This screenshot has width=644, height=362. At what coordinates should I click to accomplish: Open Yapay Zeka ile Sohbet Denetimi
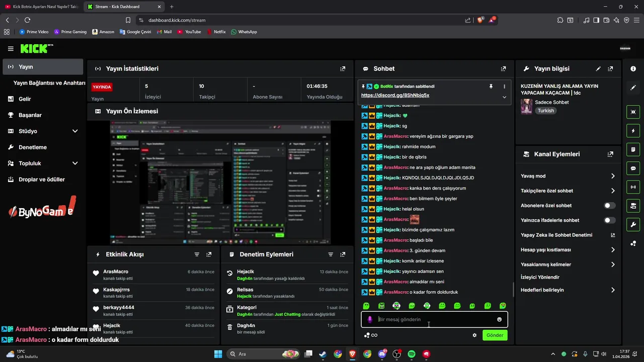[568, 235]
